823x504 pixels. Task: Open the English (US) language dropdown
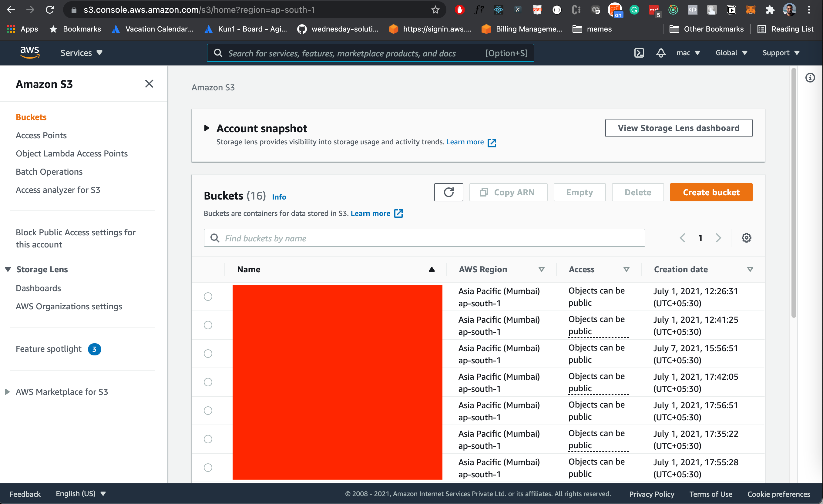[x=81, y=494]
